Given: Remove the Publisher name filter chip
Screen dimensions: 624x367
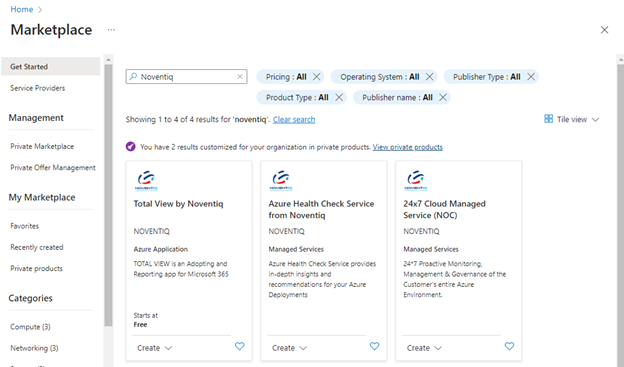Looking at the screenshot, I should 443,98.
